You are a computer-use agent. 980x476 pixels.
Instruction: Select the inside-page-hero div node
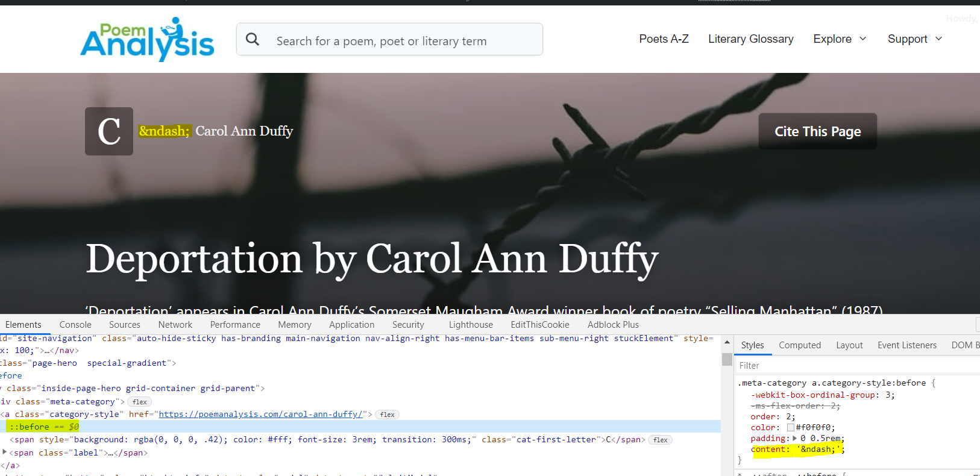click(133, 389)
